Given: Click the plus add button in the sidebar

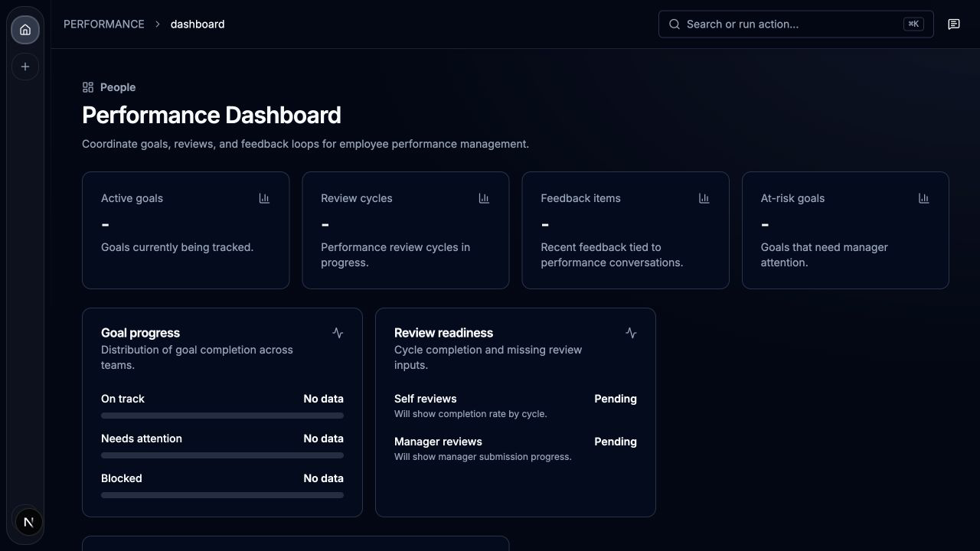Looking at the screenshot, I should [25, 67].
